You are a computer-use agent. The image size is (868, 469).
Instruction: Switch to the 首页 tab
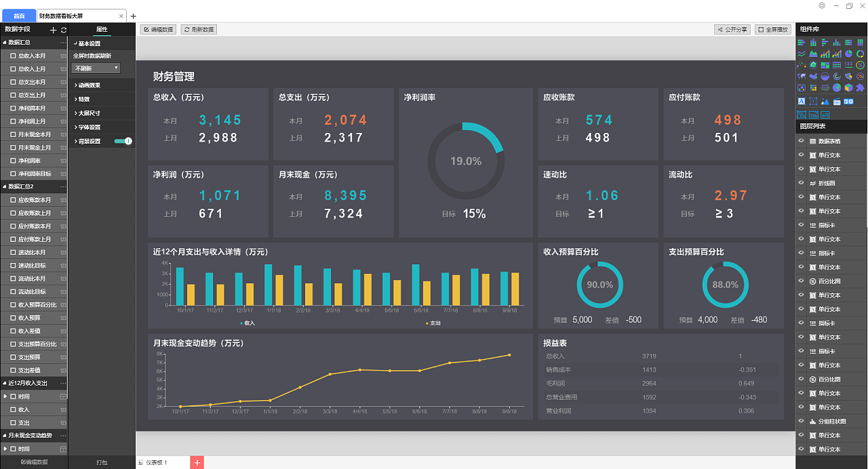19,16
